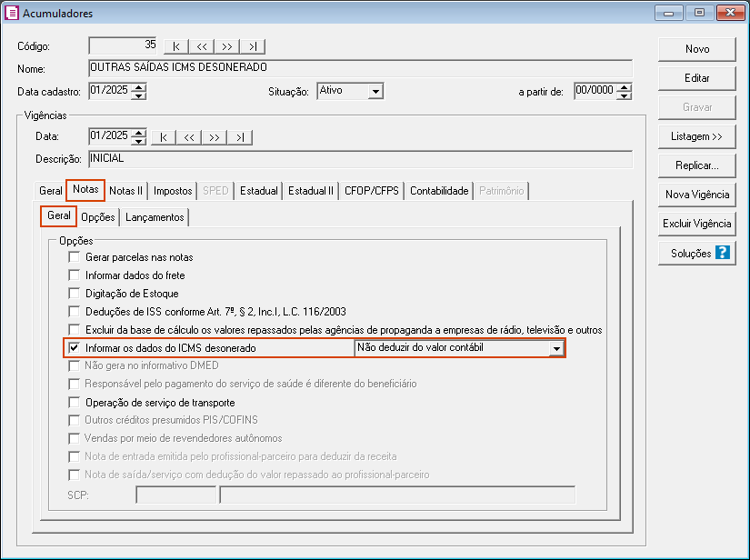Viewport: 750px width, 560px height.
Task: Go to next Vigência date record
Action: click(x=215, y=137)
